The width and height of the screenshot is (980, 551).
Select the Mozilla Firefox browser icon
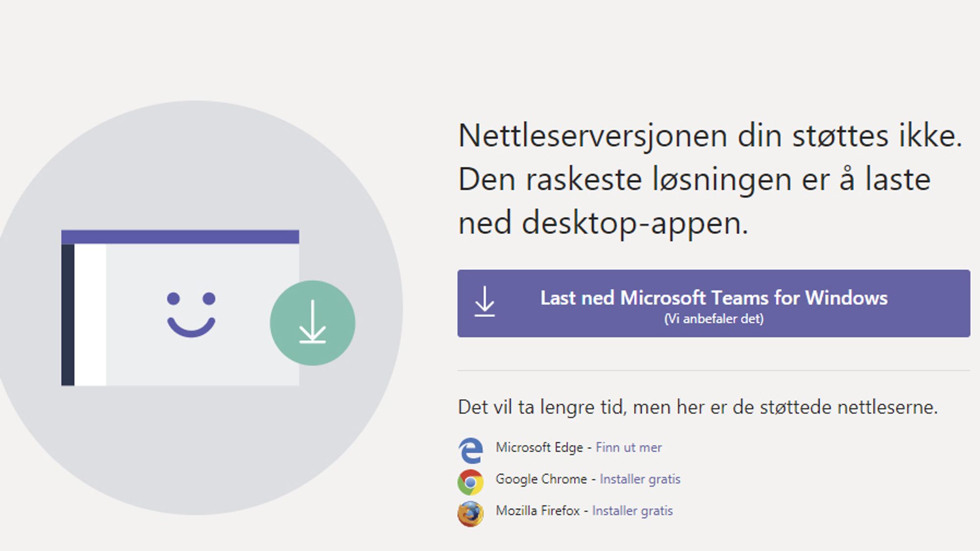coord(472,511)
